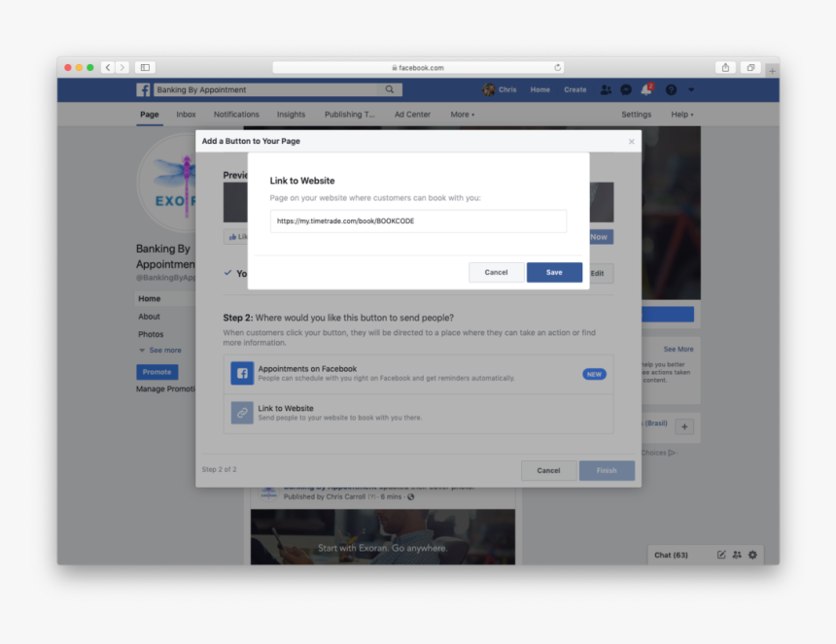Expand the account menu arrow at top right
The height and width of the screenshot is (644, 836).
[690, 88]
